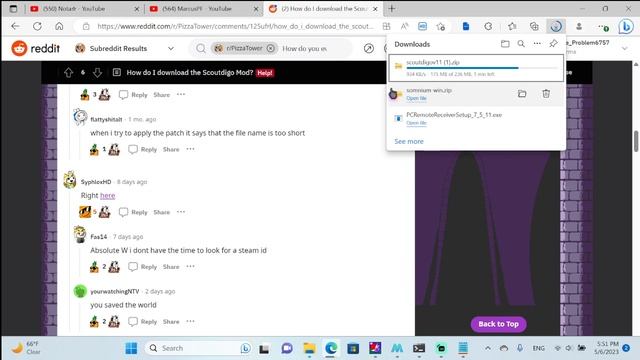Share Faa14's comment
Viewport: 640px width, 360px height.
tap(171, 267)
